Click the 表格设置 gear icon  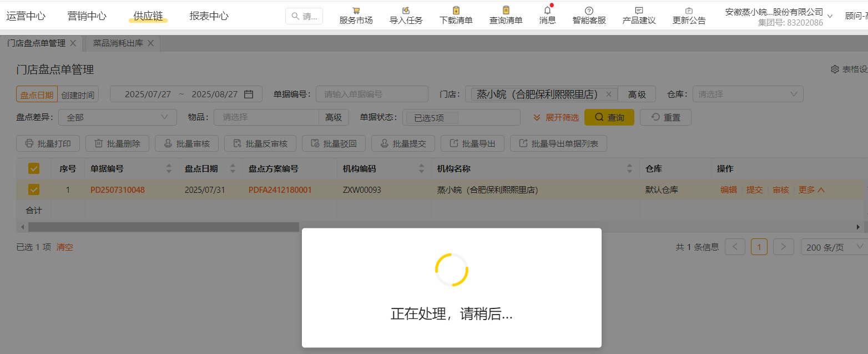835,69
